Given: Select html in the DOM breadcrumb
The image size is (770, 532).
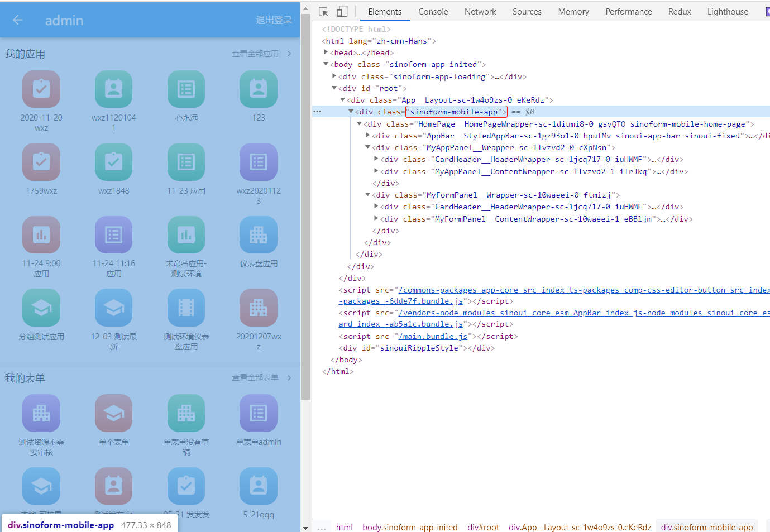Looking at the screenshot, I should coord(345,527).
